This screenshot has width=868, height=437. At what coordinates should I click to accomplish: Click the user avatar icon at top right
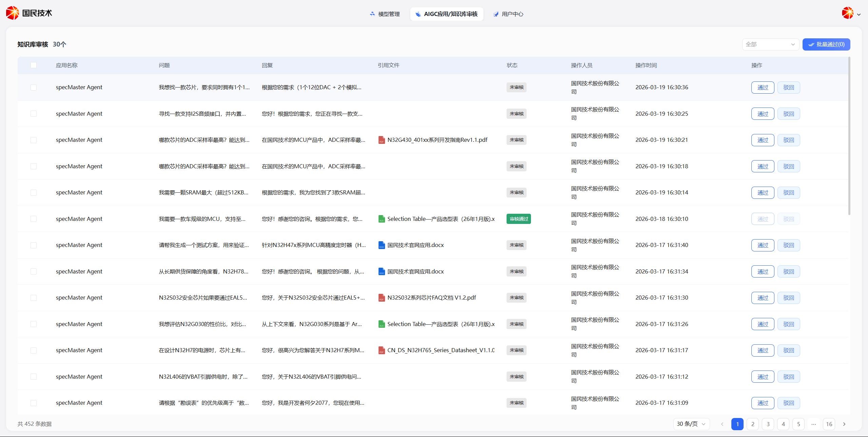[848, 14]
